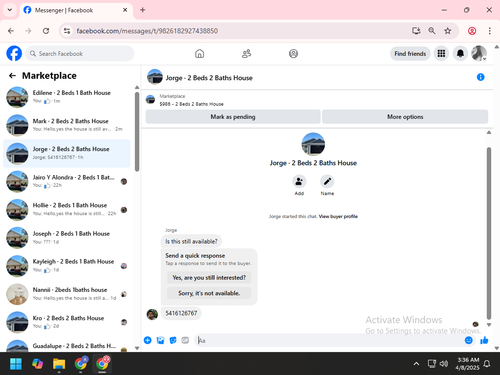
Task: Attach a photo with the image icon
Action: click(x=160, y=340)
